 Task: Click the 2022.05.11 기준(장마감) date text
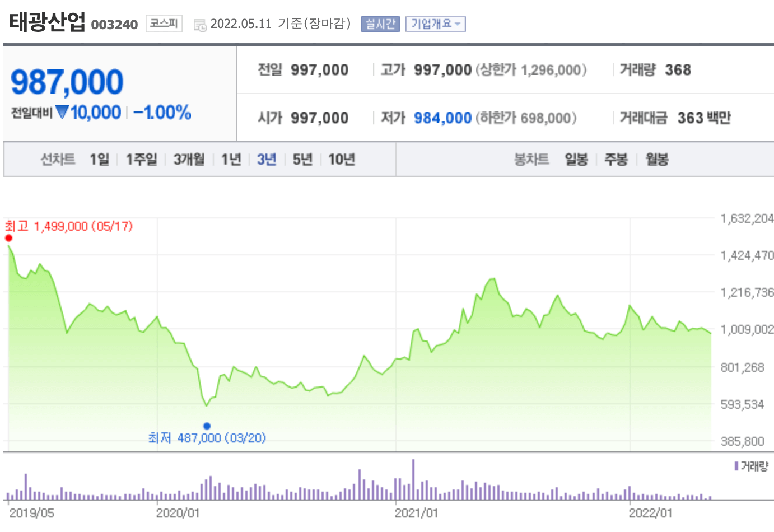(281, 24)
